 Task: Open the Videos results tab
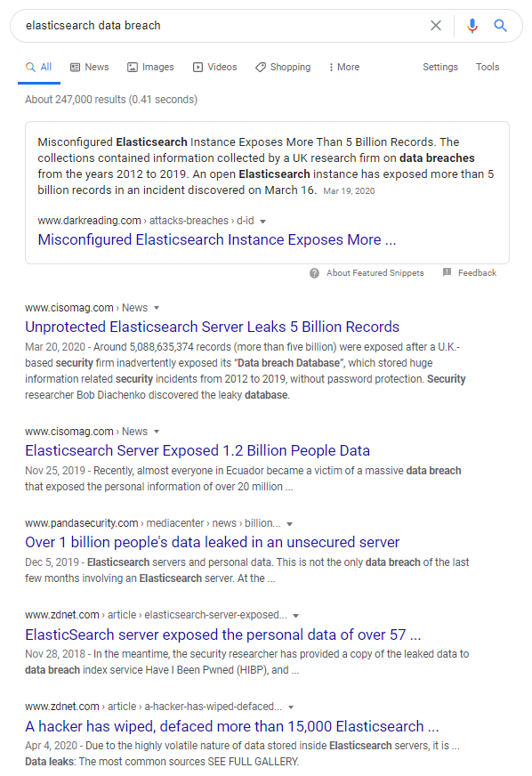point(214,67)
